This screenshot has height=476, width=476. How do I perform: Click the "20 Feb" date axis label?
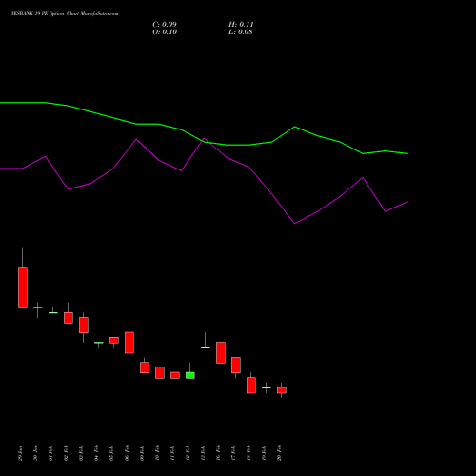(280, 453)
